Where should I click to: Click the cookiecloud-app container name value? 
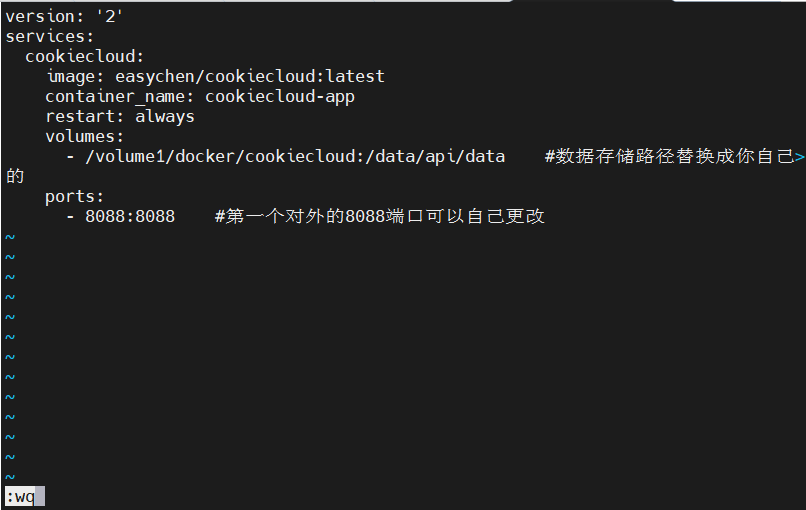coord(280,96)
